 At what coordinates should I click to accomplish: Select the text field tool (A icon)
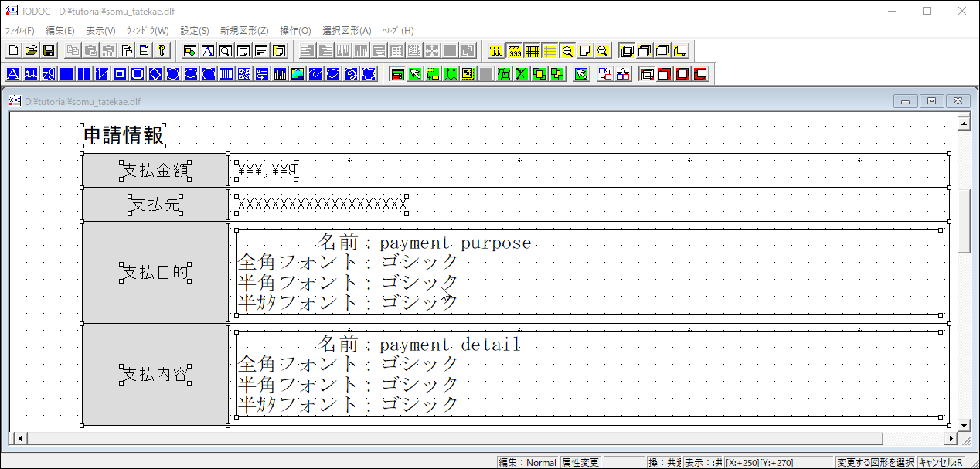click(13, 73)
